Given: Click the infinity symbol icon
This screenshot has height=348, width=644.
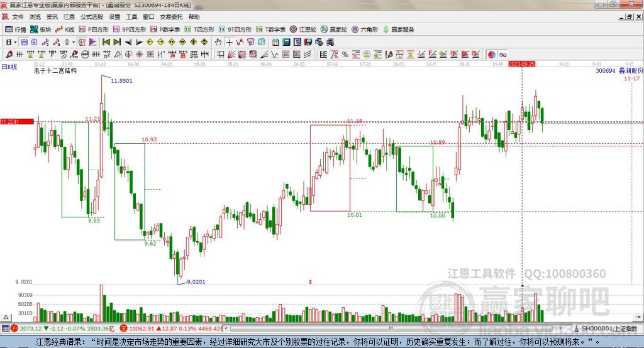Looking at the screenshot, I should 502,54.
